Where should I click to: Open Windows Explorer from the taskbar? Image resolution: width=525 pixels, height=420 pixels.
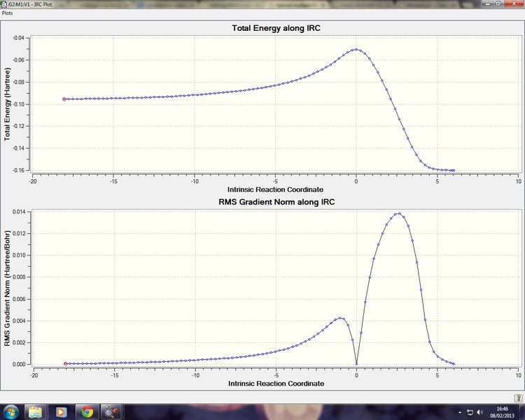35,412
